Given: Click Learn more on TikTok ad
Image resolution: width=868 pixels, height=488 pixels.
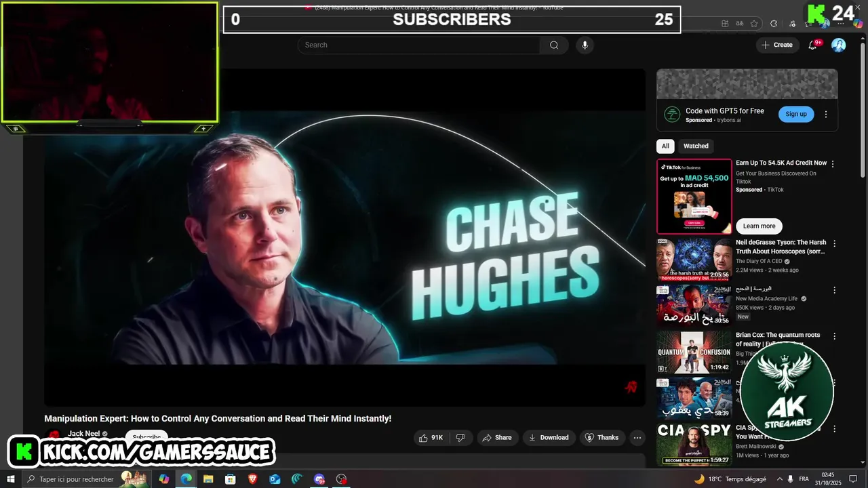Looking at the screenshot, I should 759,226.
